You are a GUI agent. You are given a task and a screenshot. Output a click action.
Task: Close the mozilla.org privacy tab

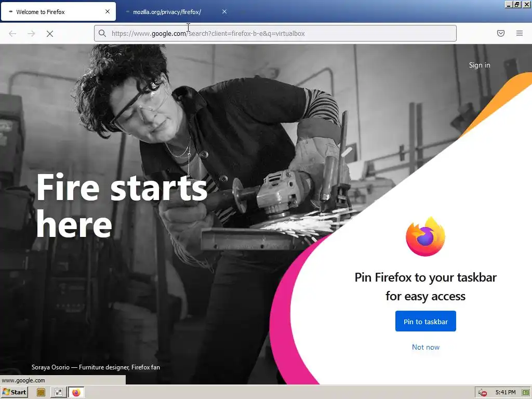coord(224,11)
